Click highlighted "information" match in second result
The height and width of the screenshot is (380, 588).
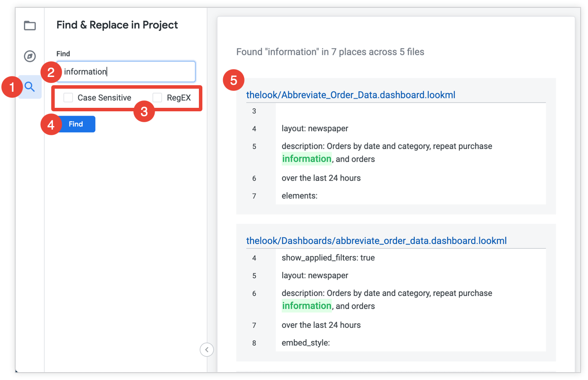coord(307,306)
